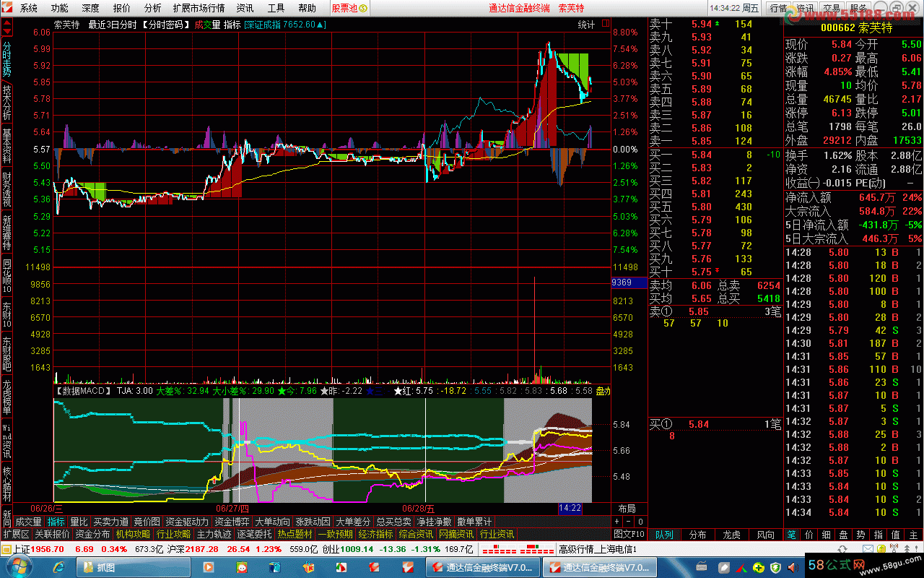Open the 系统 menu

pos(29,9)
